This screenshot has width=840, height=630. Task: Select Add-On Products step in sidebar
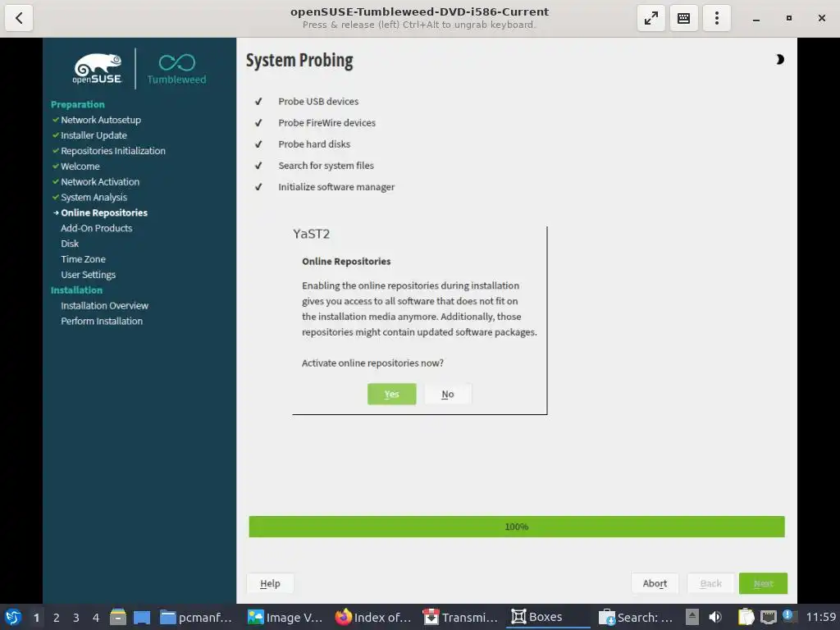pos(97,228)
